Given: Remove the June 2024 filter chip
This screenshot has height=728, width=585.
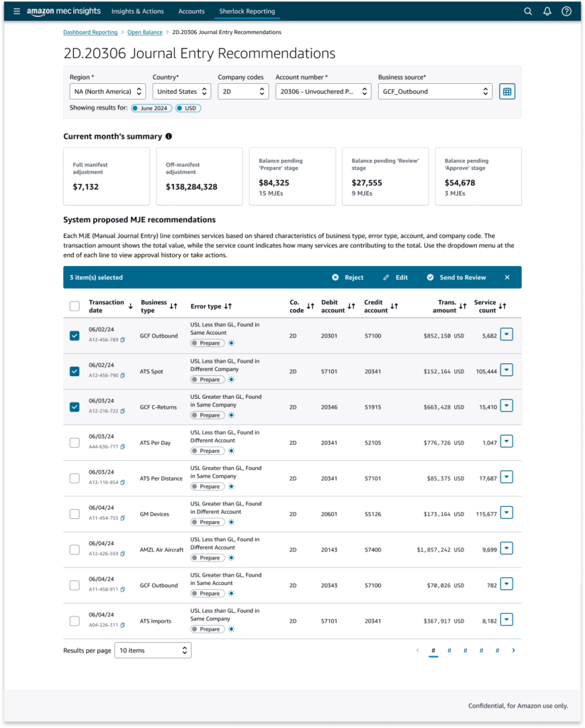Looking at the screenshot, I should tap(151, 108).
